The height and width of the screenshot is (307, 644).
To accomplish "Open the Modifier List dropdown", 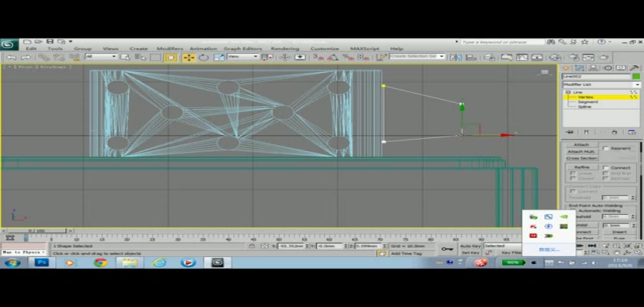I will 601,84.
